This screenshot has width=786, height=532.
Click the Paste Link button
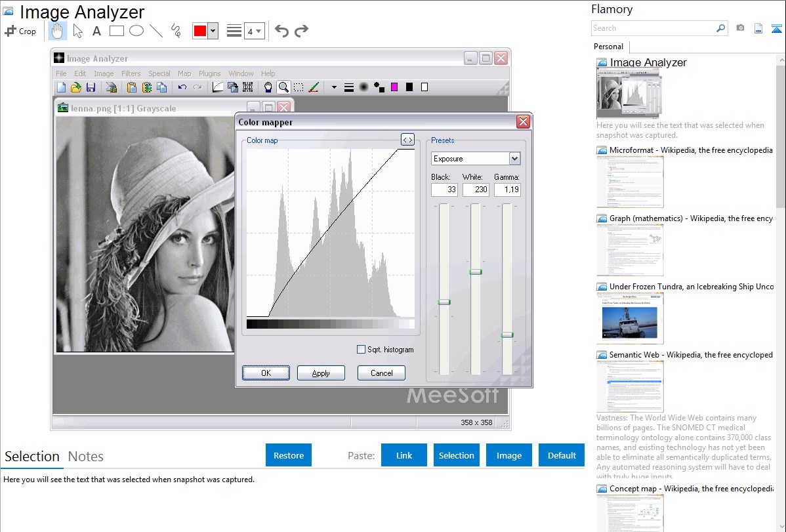pyautogui.click(x=404, y=455)
